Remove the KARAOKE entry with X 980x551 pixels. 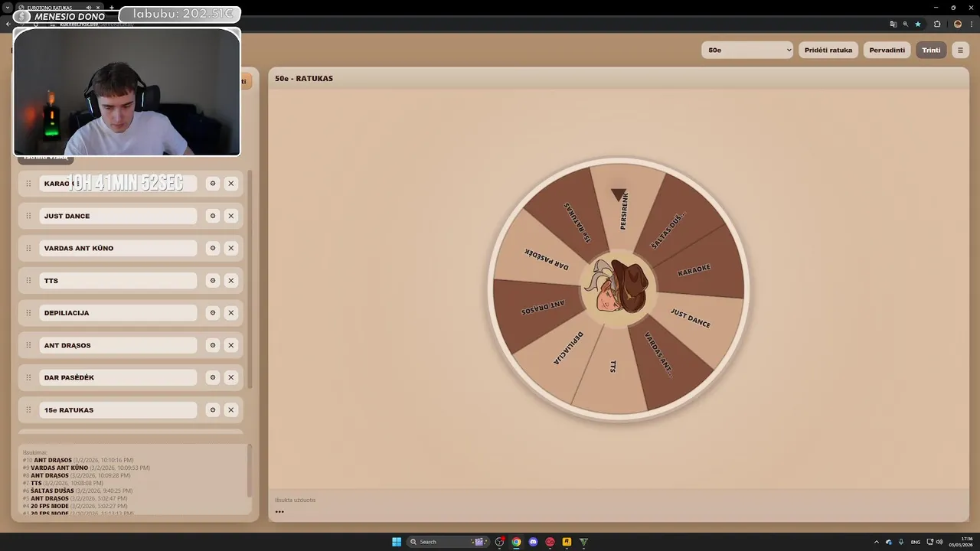coord(231,184)
